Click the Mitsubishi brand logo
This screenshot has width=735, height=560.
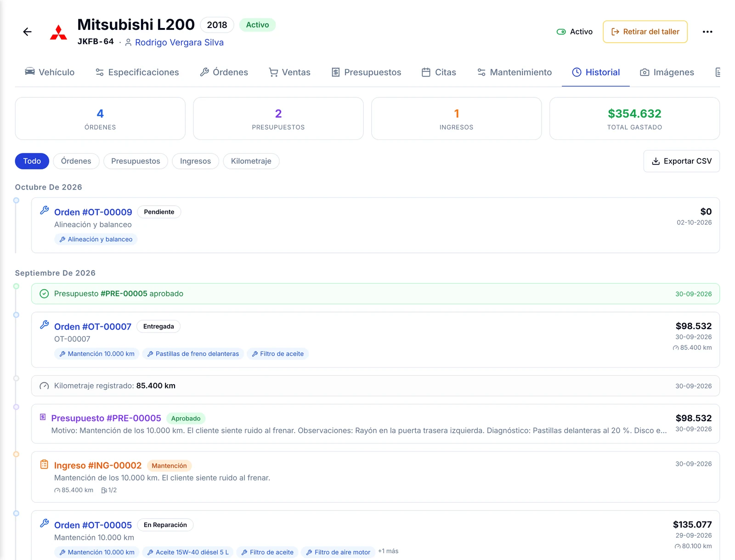58,32
